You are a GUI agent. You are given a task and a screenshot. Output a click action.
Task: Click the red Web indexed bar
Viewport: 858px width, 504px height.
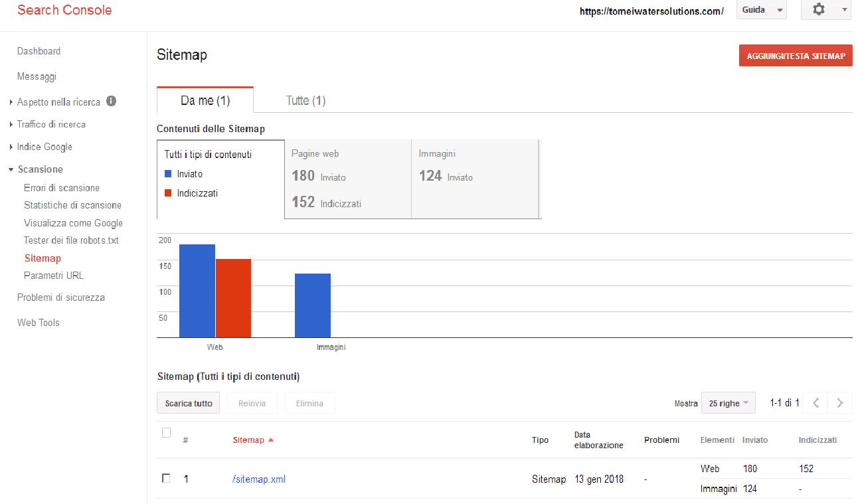tap(233, 298)
